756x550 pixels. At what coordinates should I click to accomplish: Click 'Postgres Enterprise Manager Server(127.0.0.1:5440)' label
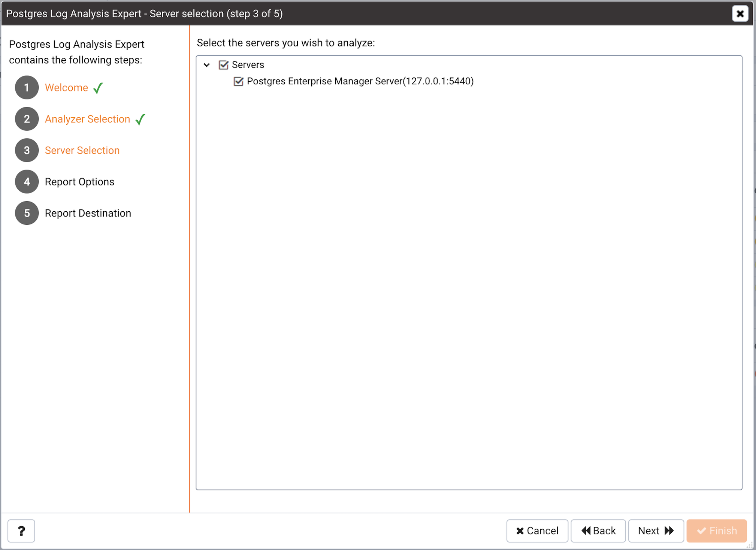pyautogui.click(x=360, y=81)
